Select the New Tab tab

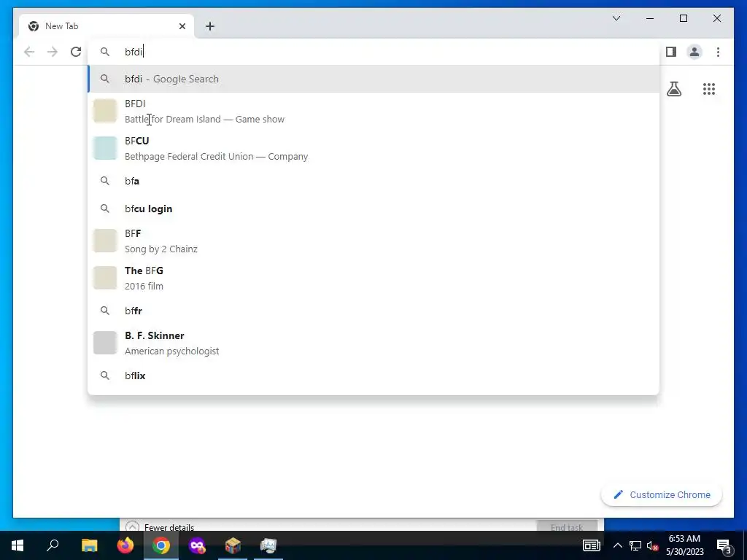coord(107,26)
